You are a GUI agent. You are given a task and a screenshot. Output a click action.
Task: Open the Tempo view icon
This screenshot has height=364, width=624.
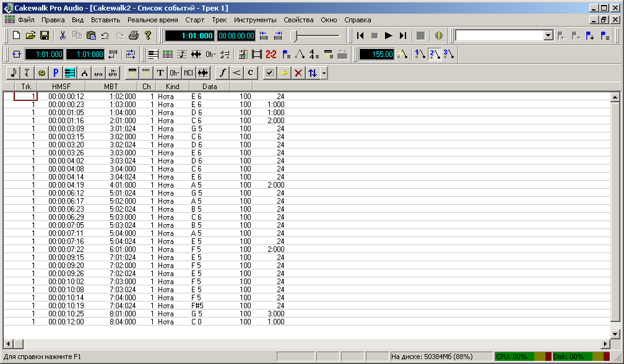click(300, 54)
